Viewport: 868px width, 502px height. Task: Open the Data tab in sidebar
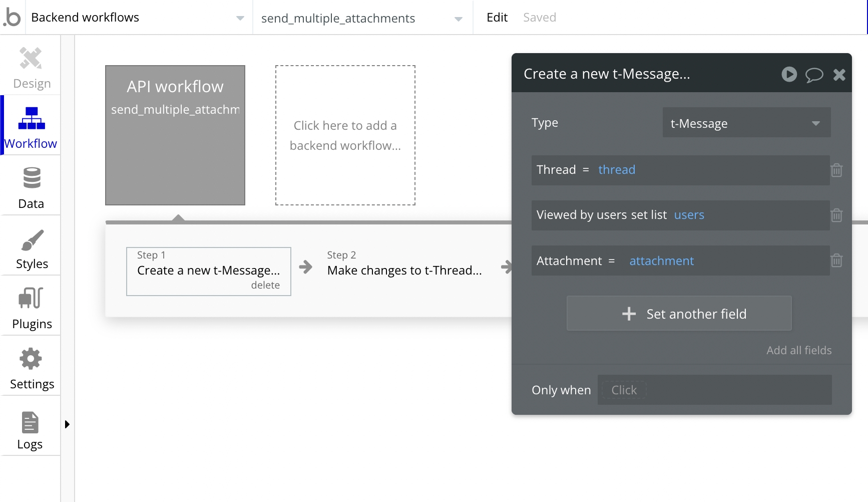pos(31,188)
